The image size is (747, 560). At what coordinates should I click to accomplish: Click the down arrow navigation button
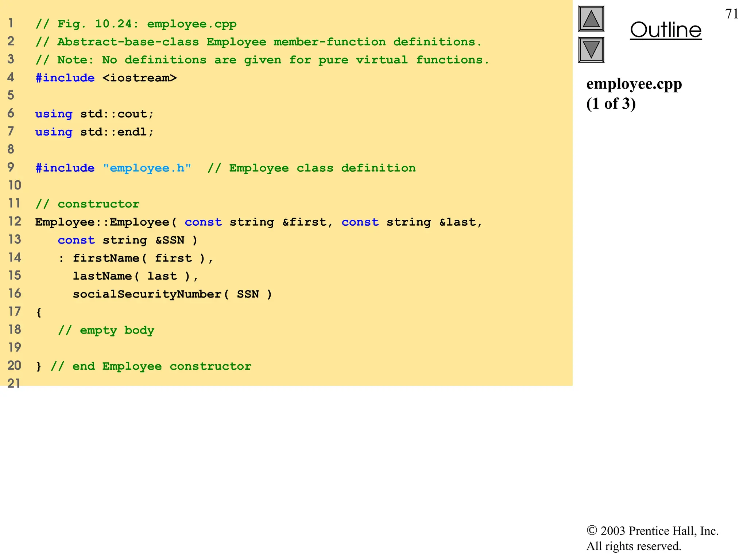[591, 50]
